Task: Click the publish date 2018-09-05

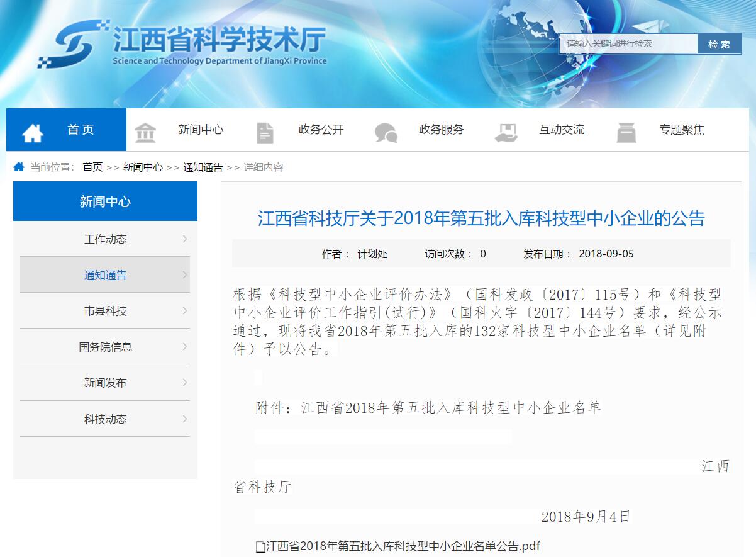Action: coord(606,254)
